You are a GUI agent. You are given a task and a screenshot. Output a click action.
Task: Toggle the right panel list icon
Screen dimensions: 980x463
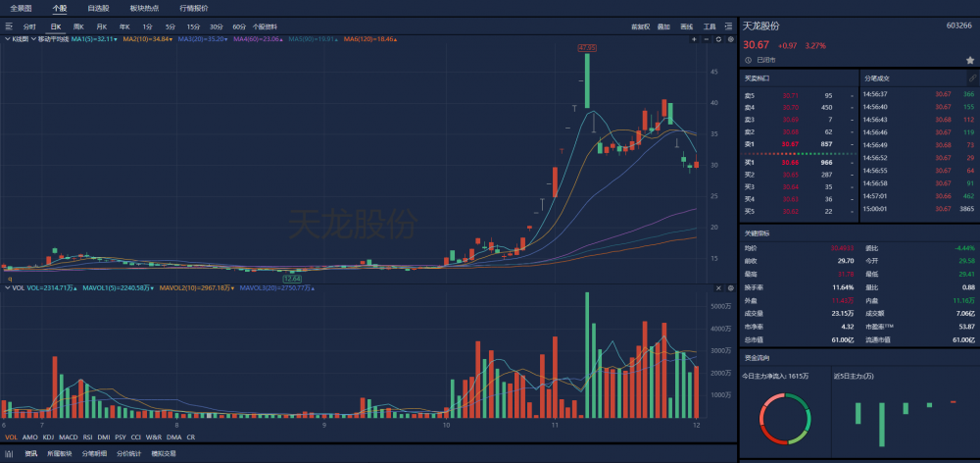(729, 26)
